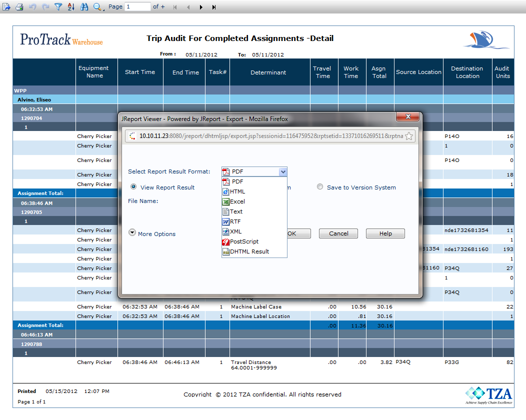Click the Work Time column header
The width and height of the screenshot is (526, 420).
[352, 72]
